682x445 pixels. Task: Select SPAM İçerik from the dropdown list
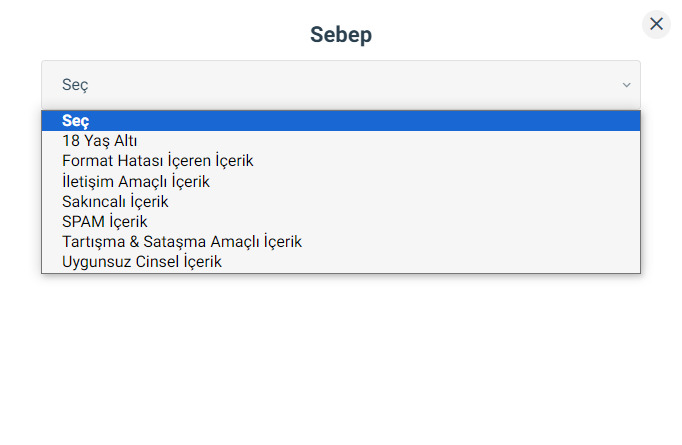(x=341, y=221)
